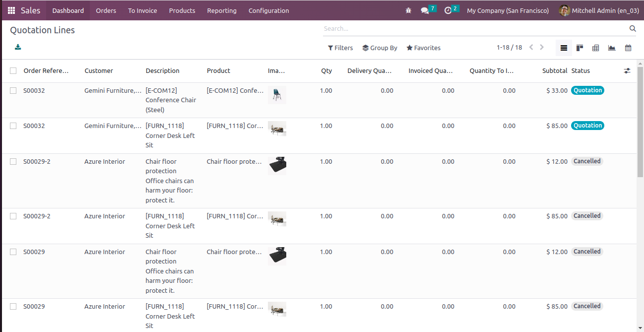Screen dimensions: 644x332
Task: Open the activities clock icon
Action: (449, 10)
